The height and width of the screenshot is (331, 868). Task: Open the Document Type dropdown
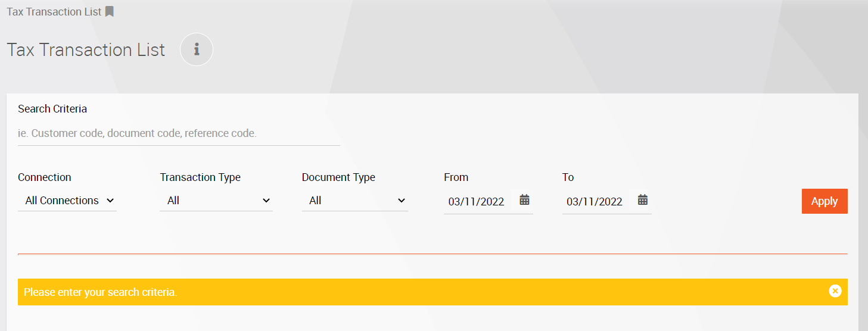click(x=355, y=201)
